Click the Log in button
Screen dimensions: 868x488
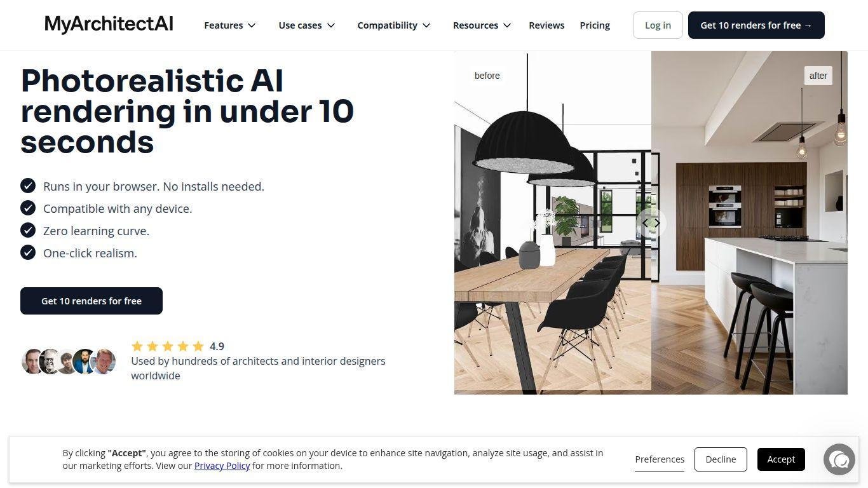click(658, 25)
